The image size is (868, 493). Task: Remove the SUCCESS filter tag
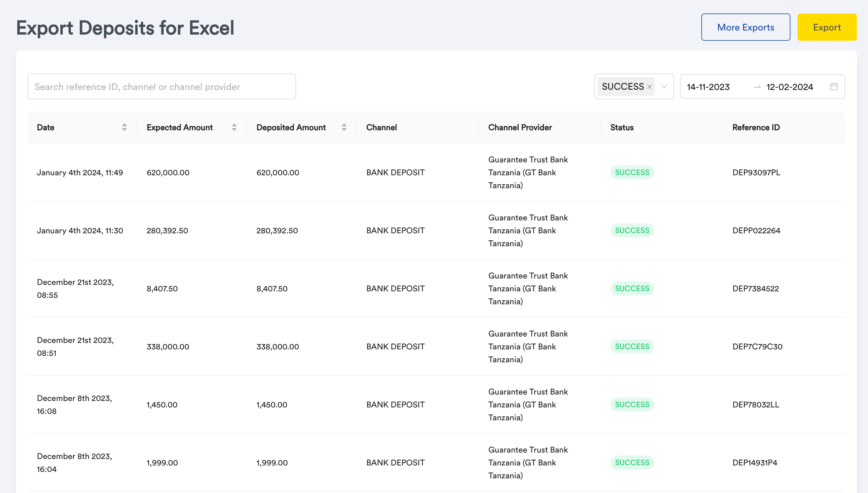click(x=650, y=87)
